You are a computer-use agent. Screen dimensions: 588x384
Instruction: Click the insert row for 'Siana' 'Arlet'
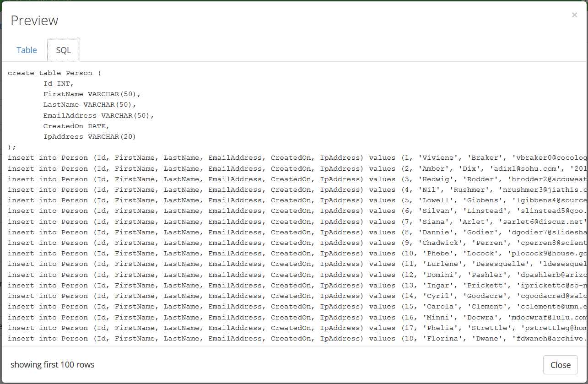point(297,222)
